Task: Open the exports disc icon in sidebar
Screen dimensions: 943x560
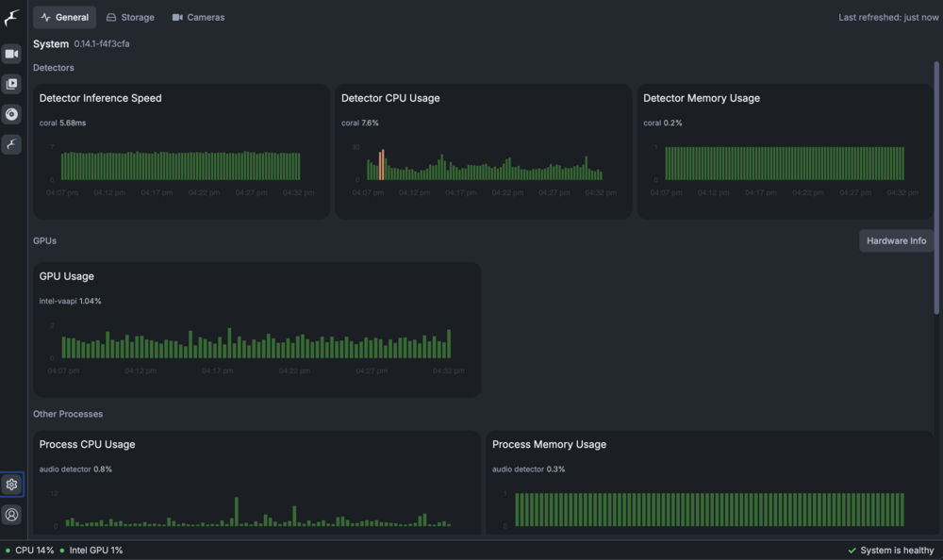Action: coord(11,114)
